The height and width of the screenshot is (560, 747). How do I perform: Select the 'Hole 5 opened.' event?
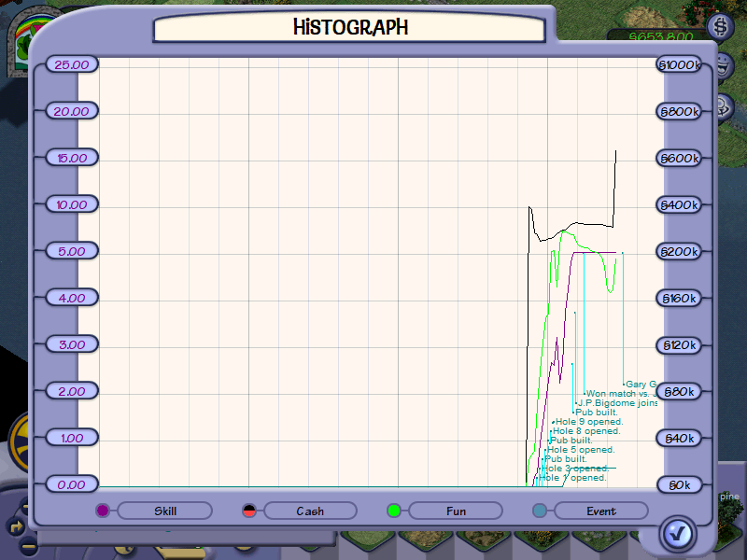click(581, 450)
